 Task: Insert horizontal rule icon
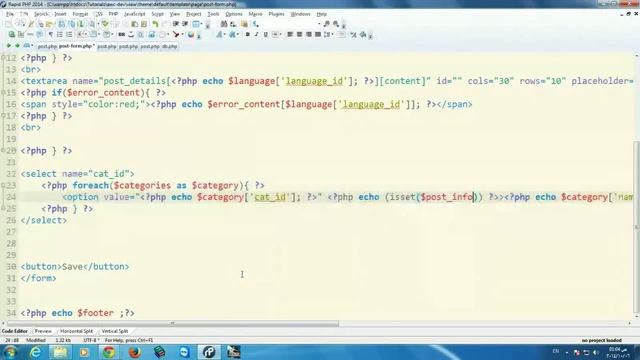[x=30, y=34]
